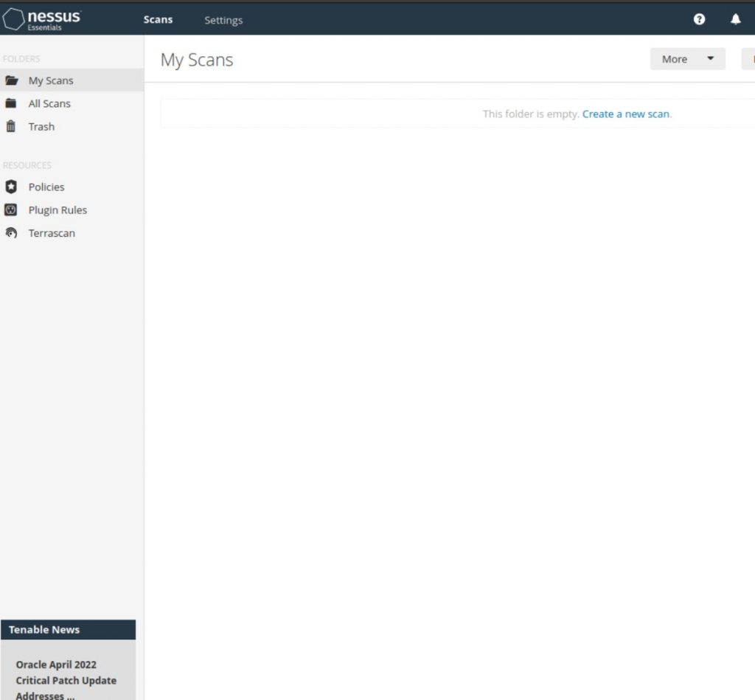This screenshot has height=700, width=755.
Task: Select the Terrascan globe icon
Action: point(11,232)
